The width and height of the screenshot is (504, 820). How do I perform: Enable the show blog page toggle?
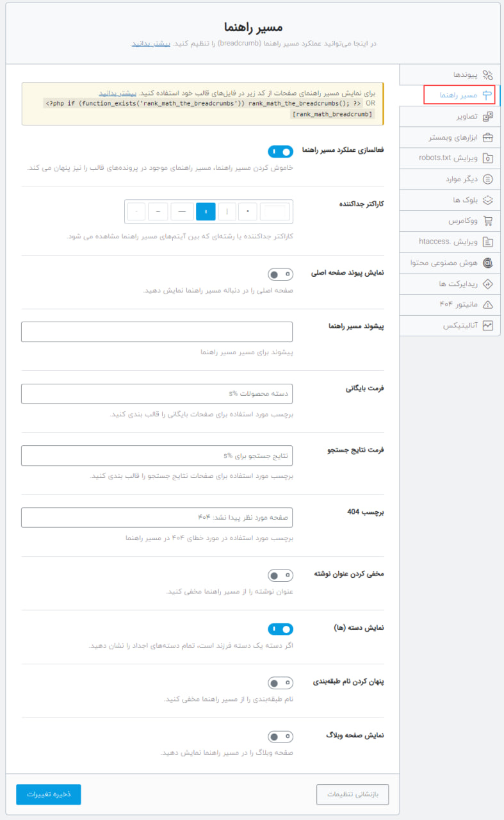point(280,737)
